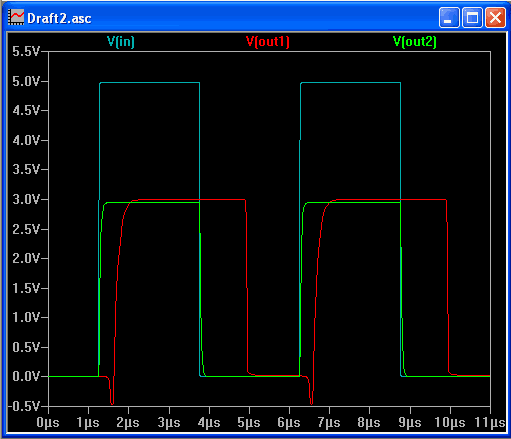Select the V(out2) trace label
The image size is (511, 439).
click(x=415, y=42)
